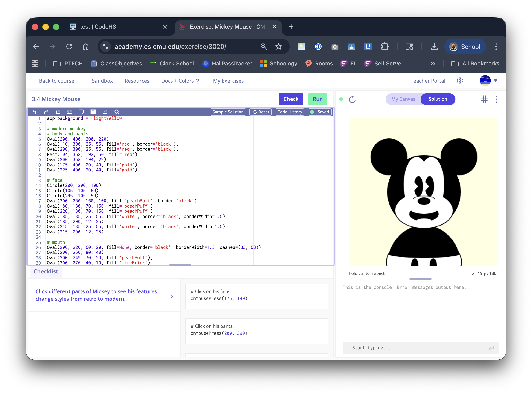Open the Sample Solution

[228, 112]
